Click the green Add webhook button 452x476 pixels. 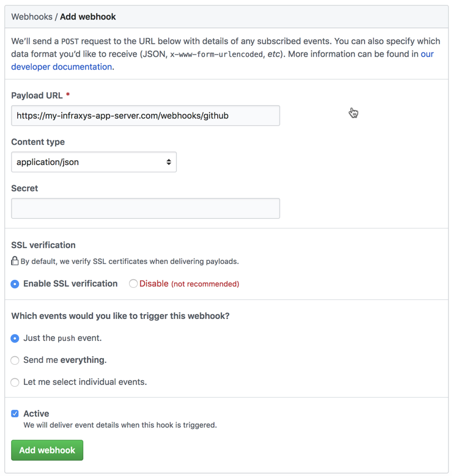click(47, 450)
